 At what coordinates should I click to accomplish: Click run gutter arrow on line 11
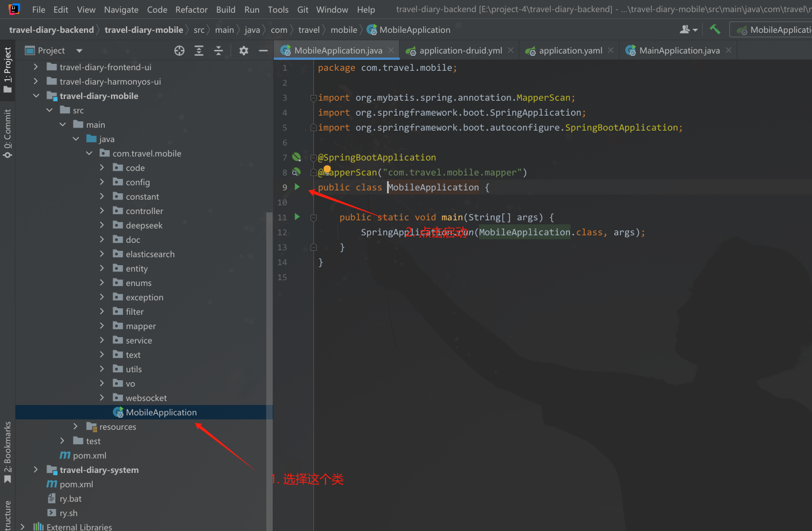pos(297,216)
